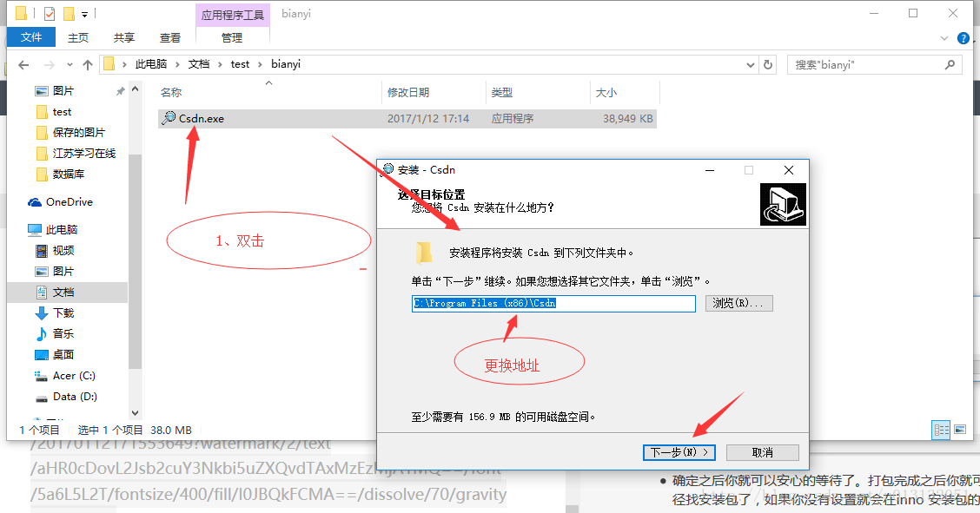Go forward with the right arrow button
The width and height of the screenshot is (980, 513).
tap(50, 65)
